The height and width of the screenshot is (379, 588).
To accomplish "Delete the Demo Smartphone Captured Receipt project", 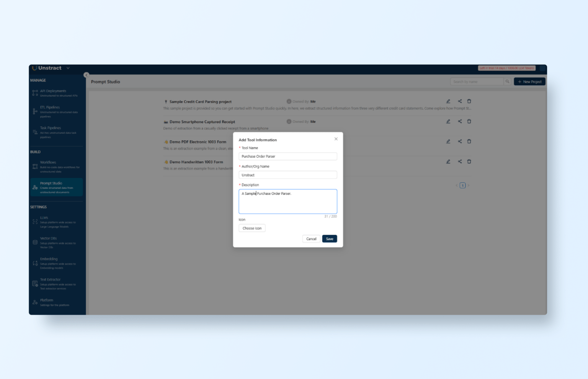I will click(469, 121).
